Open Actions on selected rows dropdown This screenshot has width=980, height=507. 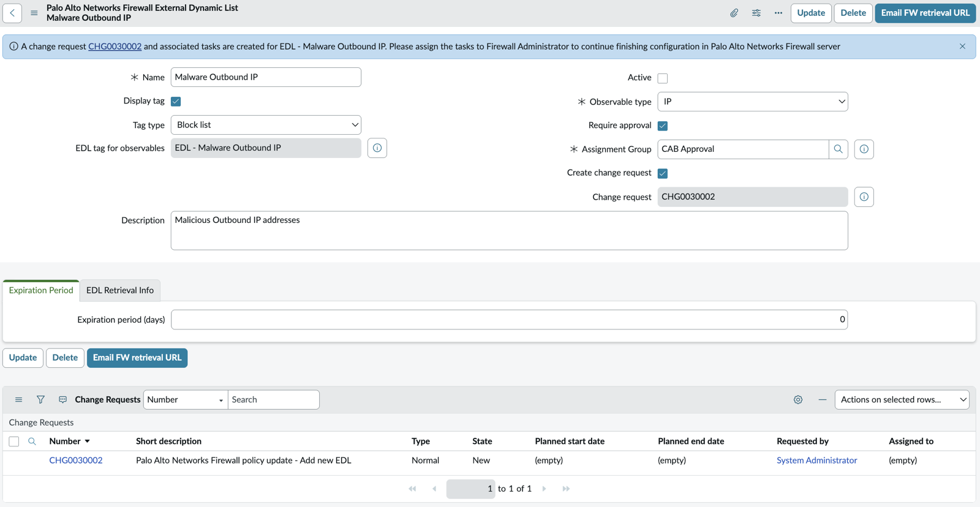click(x=902, y=399)
